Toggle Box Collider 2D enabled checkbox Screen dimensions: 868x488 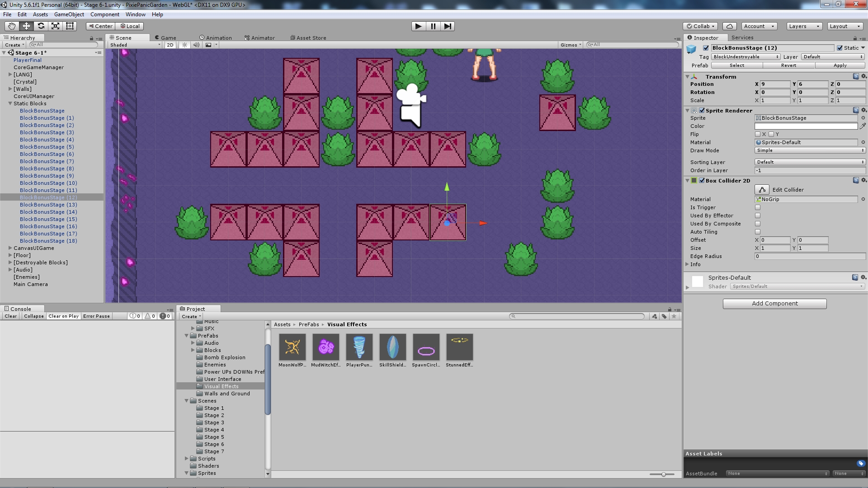(702, 180)
